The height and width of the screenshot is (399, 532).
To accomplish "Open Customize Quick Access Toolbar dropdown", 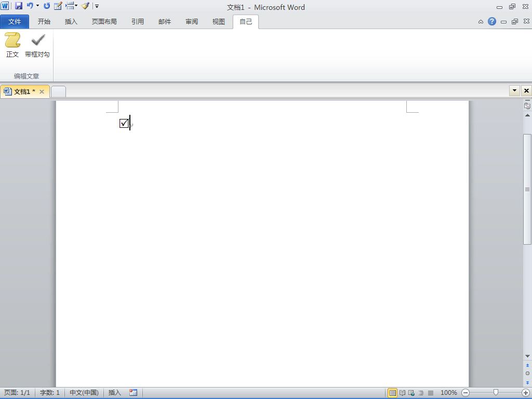I will point(97,6).
